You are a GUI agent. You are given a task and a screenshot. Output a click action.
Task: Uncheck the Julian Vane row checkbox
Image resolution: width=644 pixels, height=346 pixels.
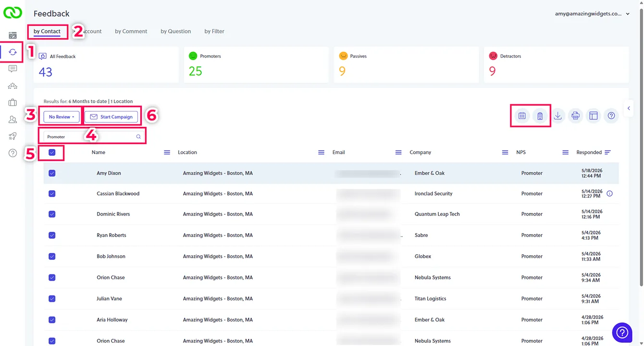pyautogui.click(x=52, y=299)
